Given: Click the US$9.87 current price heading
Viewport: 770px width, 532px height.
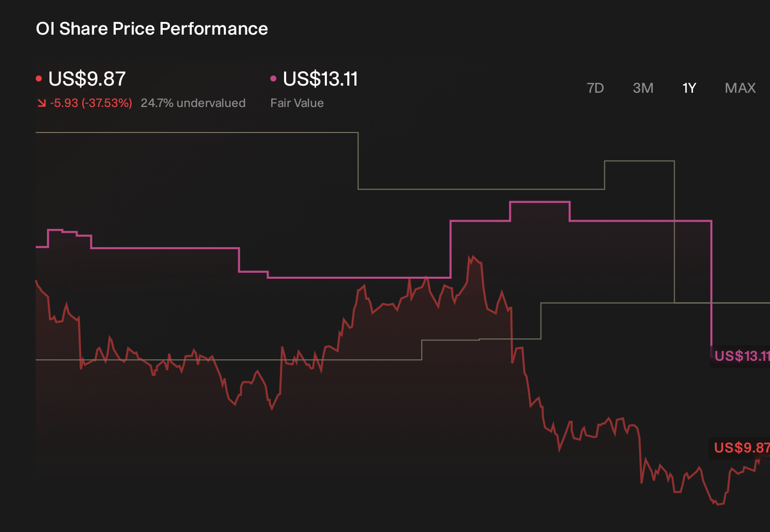Looking at the screenshot, I should (87, 79).
